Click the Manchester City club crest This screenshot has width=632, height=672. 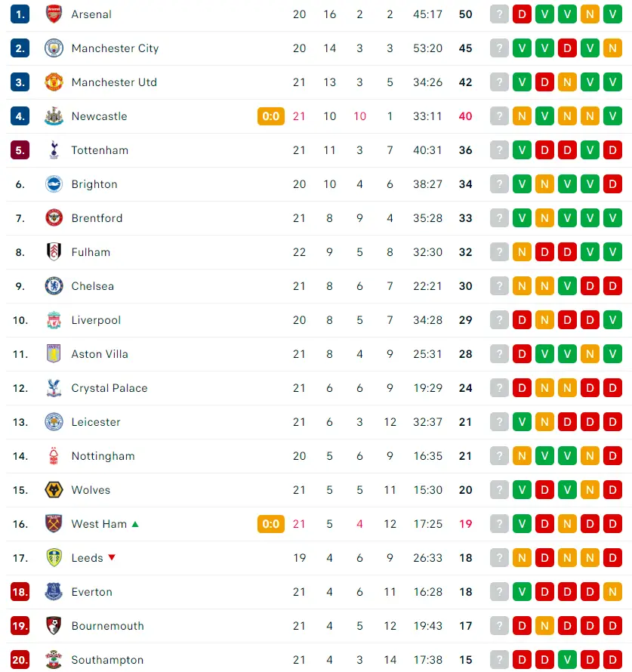coord(54,48)
